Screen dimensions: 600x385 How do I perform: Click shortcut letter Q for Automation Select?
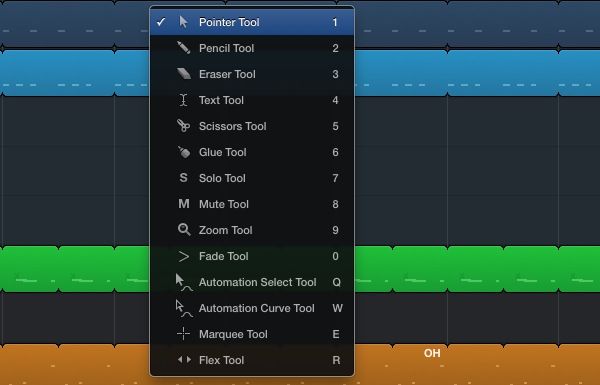coord(336,282)
